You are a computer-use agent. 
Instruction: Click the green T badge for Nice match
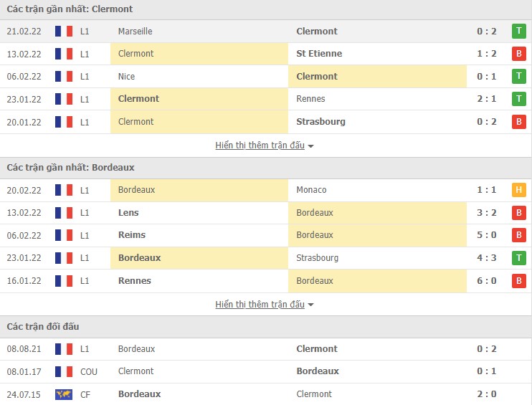518,77
